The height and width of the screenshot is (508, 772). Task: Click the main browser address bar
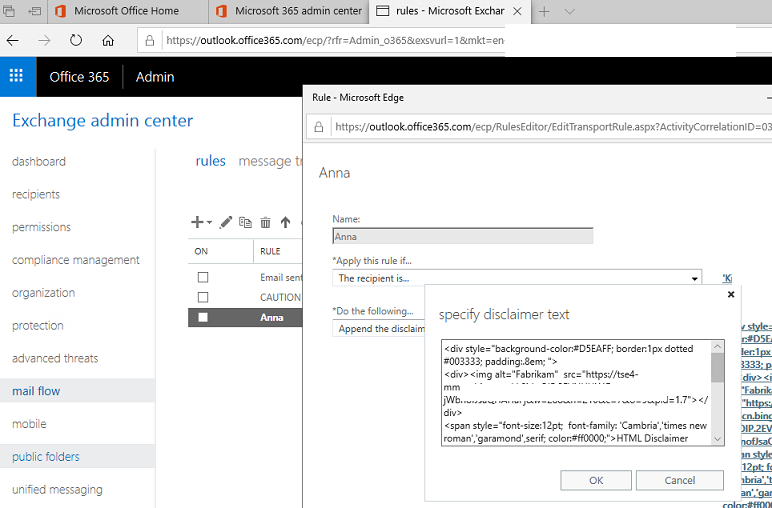(335, 40)
